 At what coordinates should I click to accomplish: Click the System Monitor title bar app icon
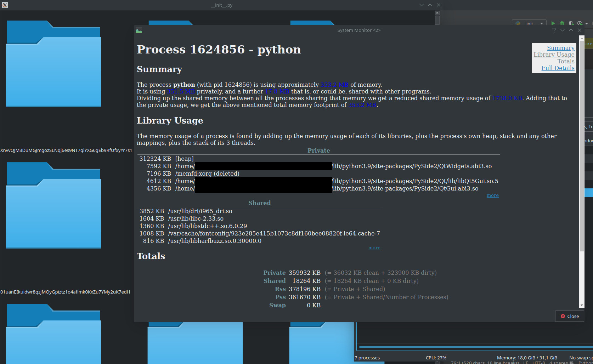(139, 31)
